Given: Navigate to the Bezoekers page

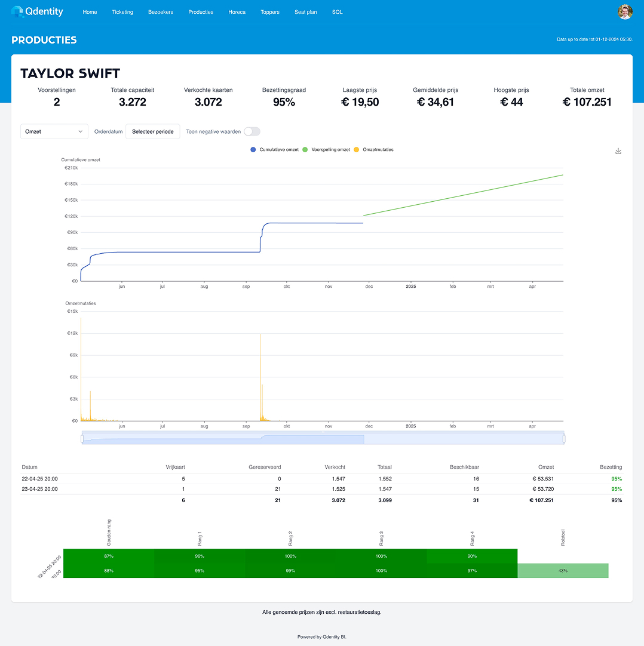Looking at the screenshot, I should pyautogui.click(x=161, y=12).
